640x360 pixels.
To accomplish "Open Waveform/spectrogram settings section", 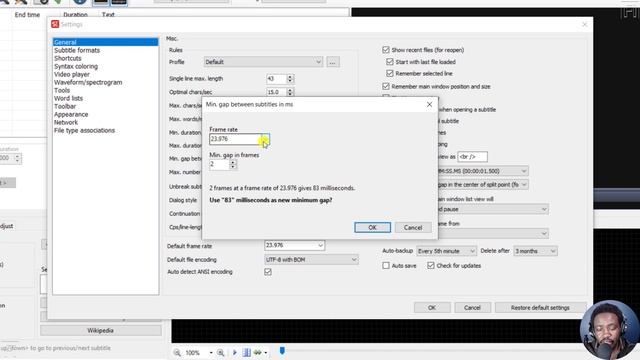I will click(88, 82).
